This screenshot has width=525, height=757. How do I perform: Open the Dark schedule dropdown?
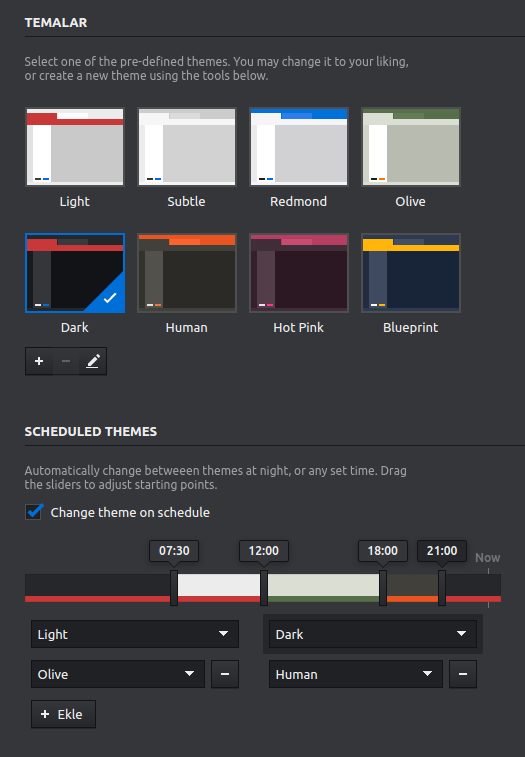tap(373, 634)
